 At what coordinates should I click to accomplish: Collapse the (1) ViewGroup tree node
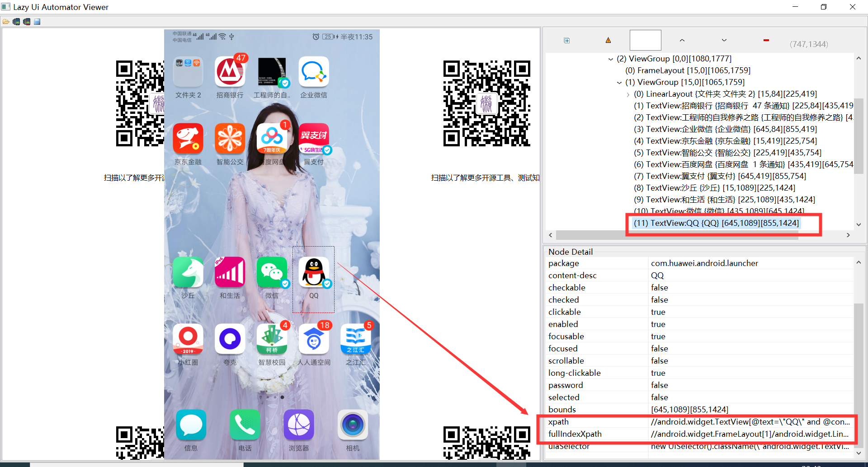(x=619, y=83)
